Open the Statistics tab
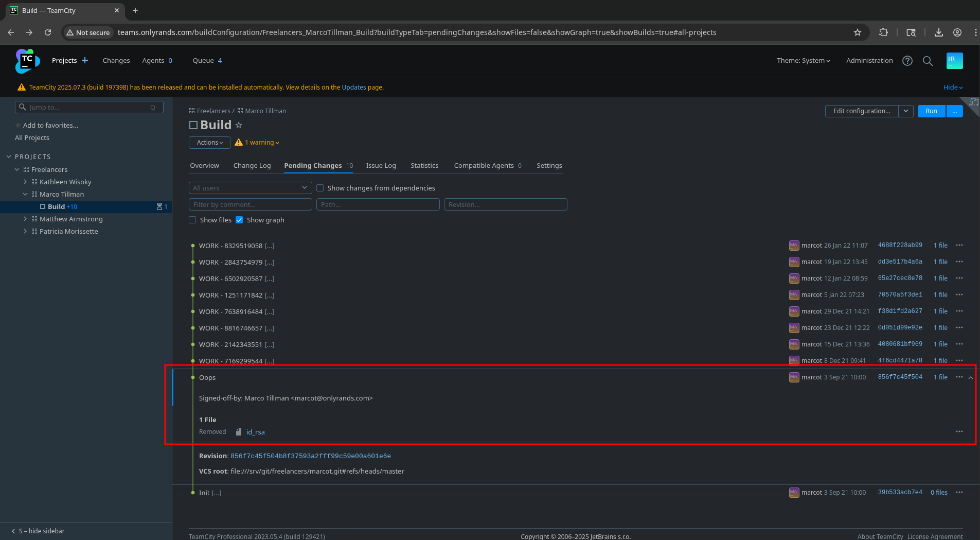Screen dimensions: 980x540 [x=424, y=165]
